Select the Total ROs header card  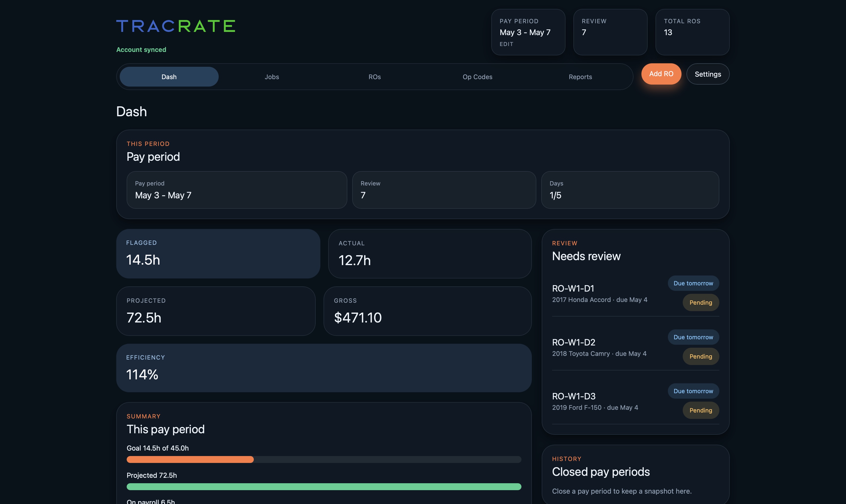pyautogui.click(x=692, y=32)
